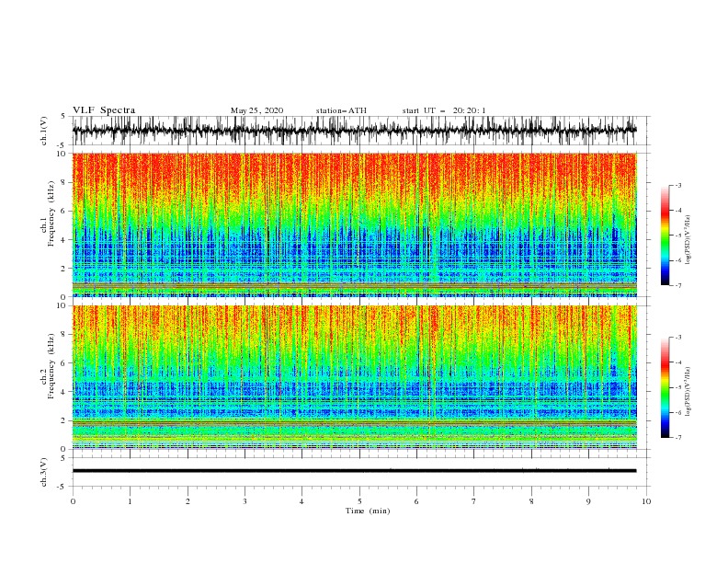Viewport: 728px width, 563px height.
Task: Click the ch.1 frequency axis "4" tick
Action: click(x=63, y=240)
